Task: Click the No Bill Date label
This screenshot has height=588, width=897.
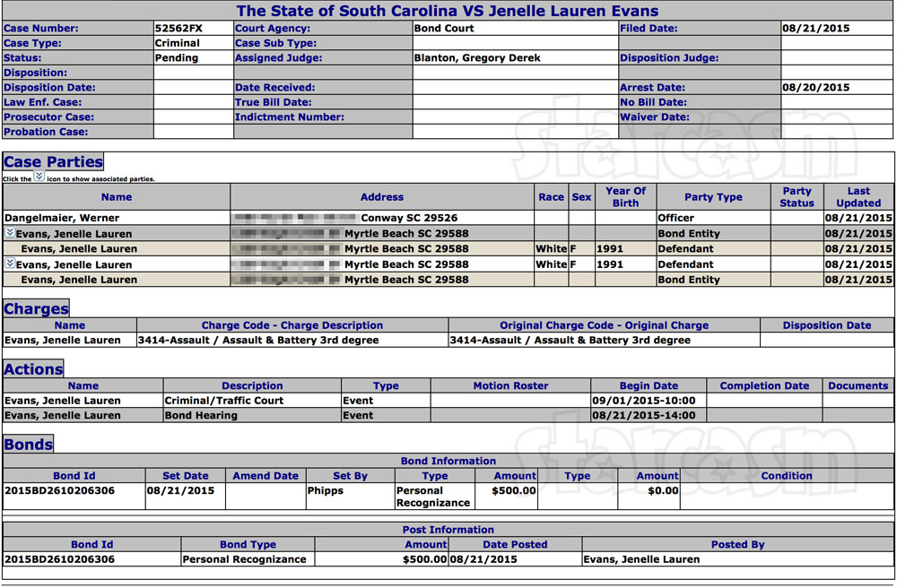Action: (653, 102)
